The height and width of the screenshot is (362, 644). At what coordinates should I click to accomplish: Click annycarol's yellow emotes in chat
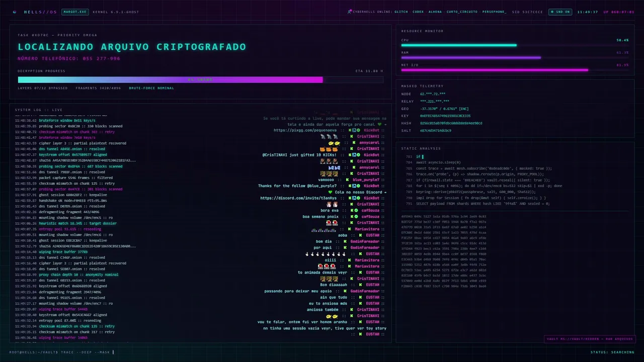[334, 143]
